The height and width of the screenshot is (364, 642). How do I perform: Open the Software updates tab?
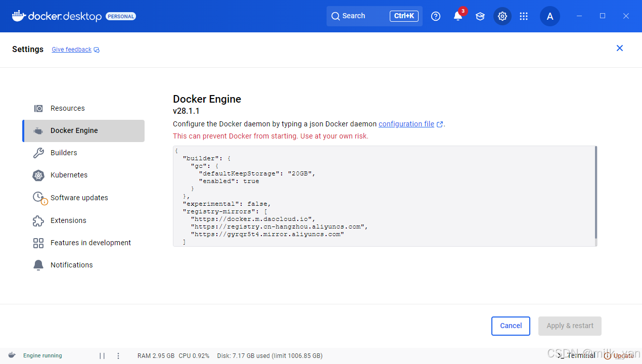click(83, 198)
